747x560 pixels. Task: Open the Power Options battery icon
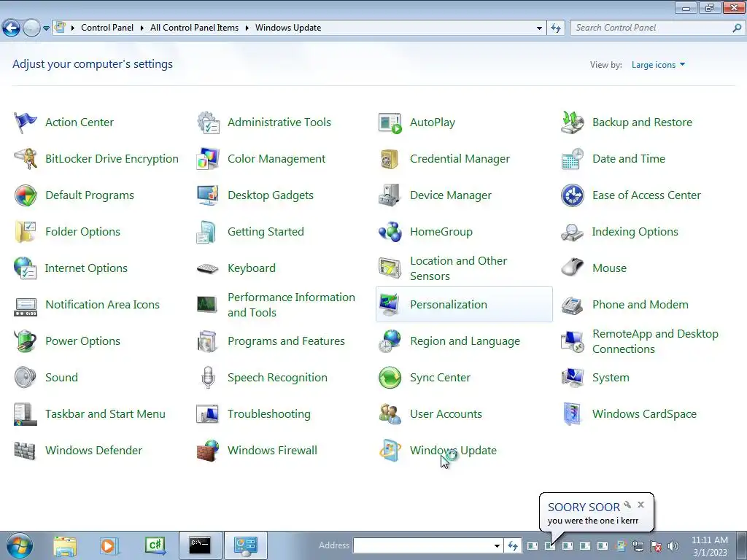click(26, 341)
